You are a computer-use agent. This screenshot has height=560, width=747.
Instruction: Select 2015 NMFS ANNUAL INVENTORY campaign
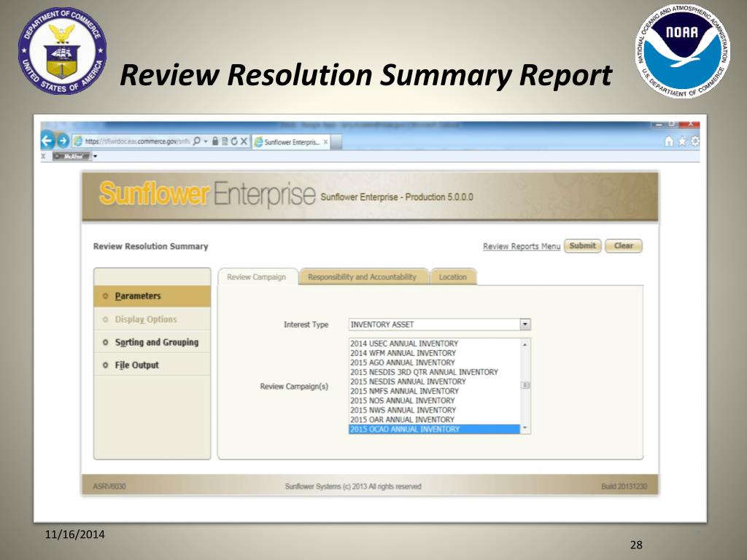(435, 391)
